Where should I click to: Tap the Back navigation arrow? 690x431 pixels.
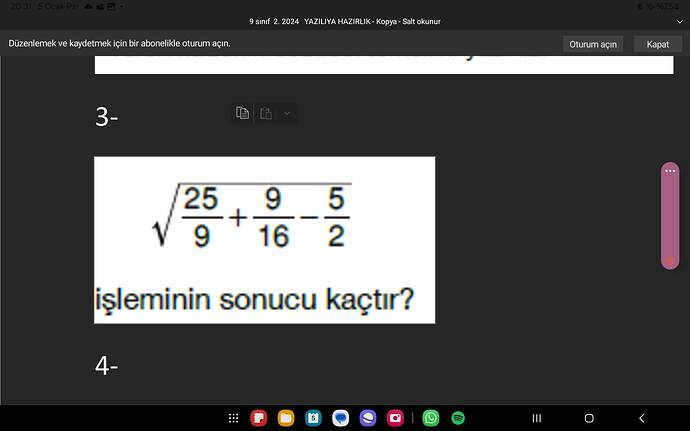click(x=641, y=418)
